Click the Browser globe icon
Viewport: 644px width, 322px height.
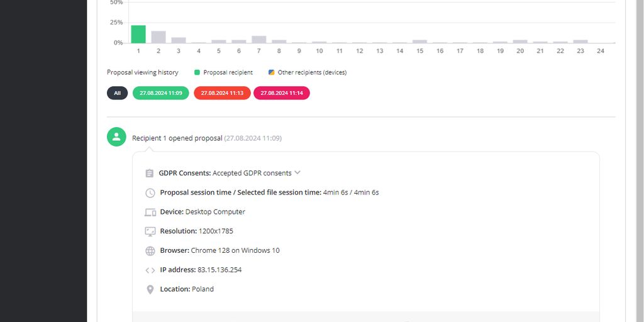pos(150,251)
